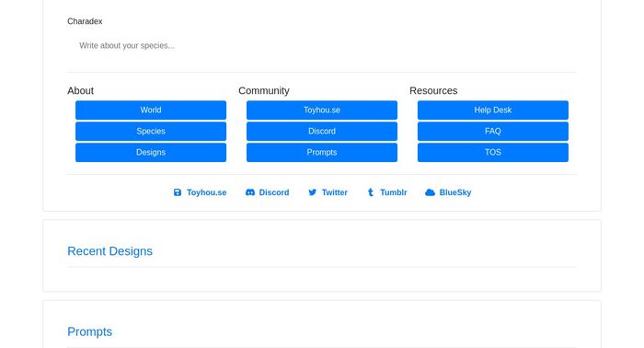Viewport: 644px width, 348px height.
Task: Click the Charadex title text
Action: tap(85, 21)
